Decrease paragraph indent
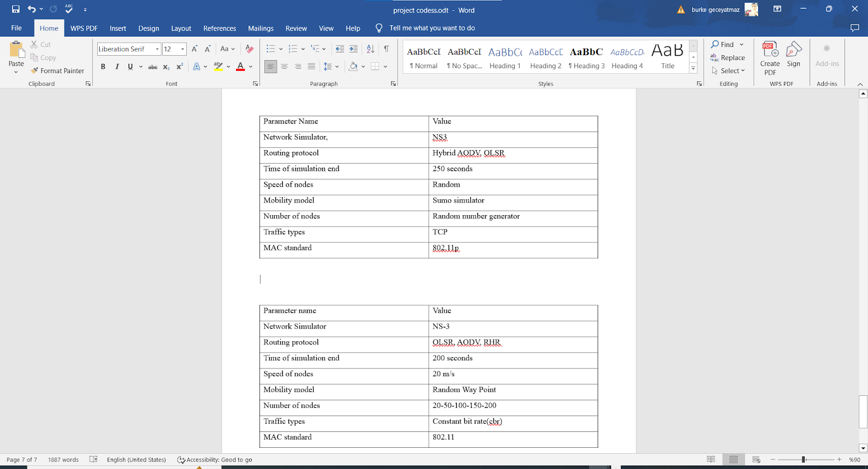The image size is (868, 469). 340,49
